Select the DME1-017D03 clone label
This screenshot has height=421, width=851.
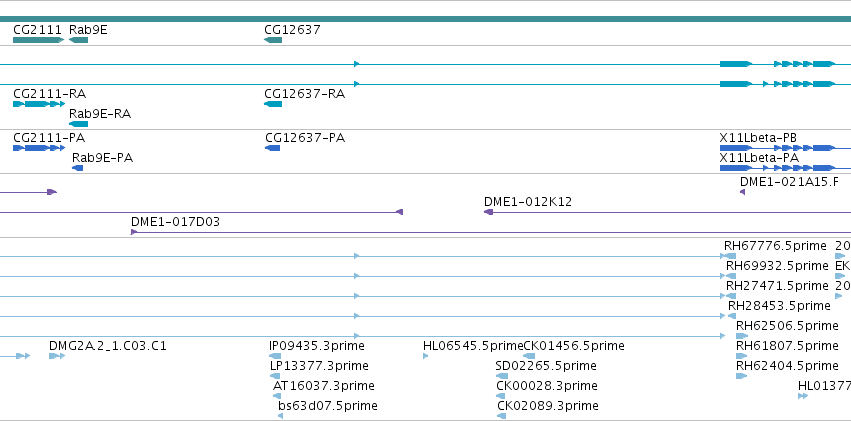175,221
